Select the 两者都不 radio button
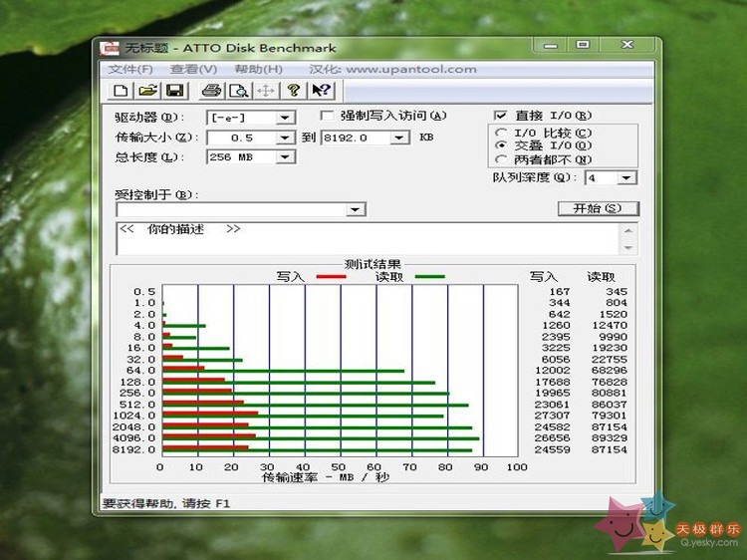 tap(501, 159)
